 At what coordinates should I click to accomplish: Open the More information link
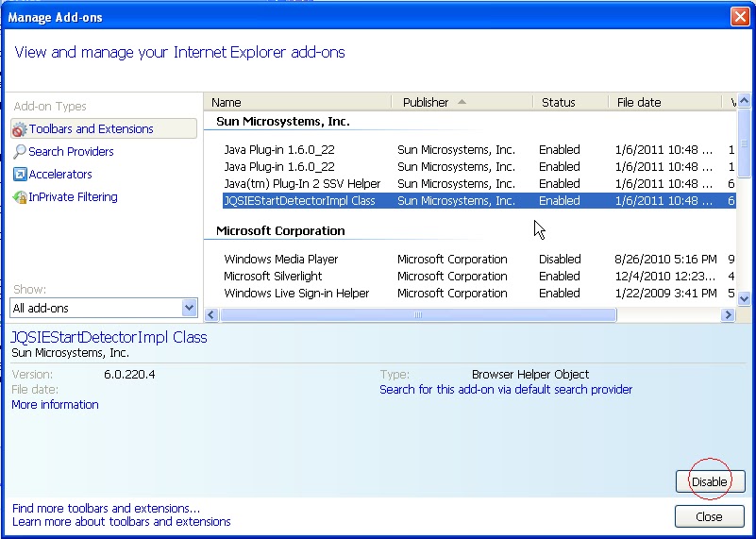coord(55,405)
